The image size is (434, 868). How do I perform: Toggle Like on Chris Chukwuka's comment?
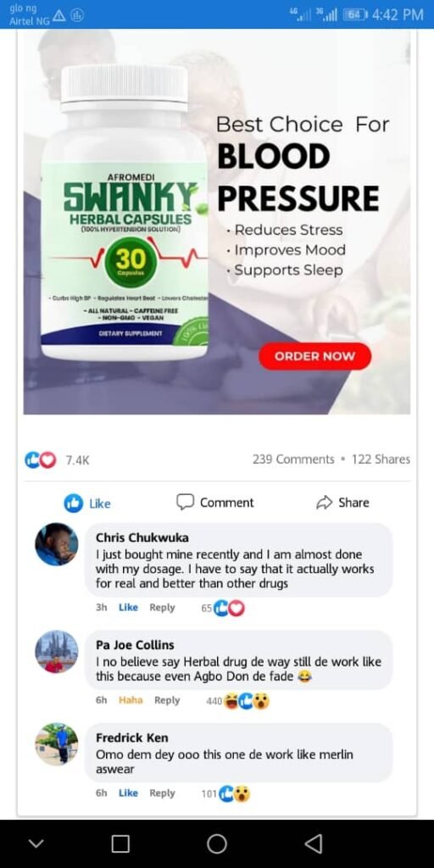pos(128,607)
